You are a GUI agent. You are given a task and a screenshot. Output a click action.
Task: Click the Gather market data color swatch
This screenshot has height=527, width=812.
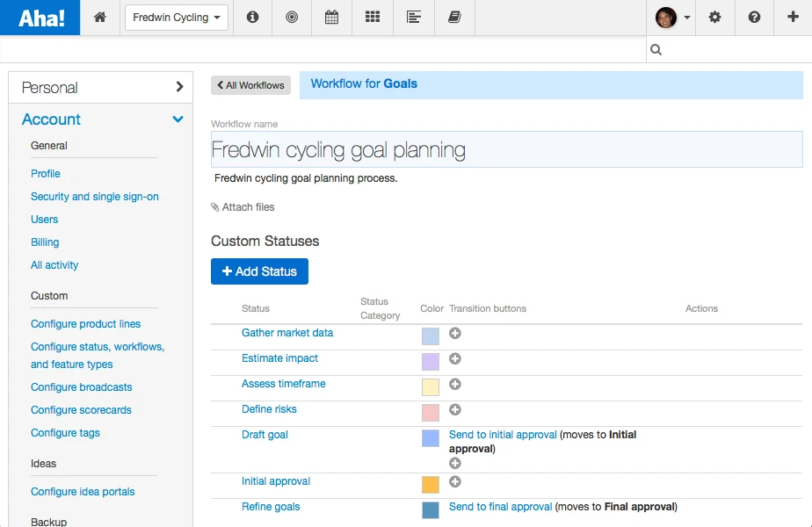tap(431, 336)
